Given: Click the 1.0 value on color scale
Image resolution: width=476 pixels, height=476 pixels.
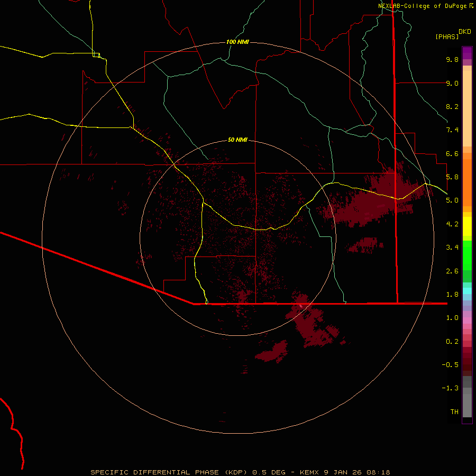Looking at the screenshot, I should tap(452, 318).
